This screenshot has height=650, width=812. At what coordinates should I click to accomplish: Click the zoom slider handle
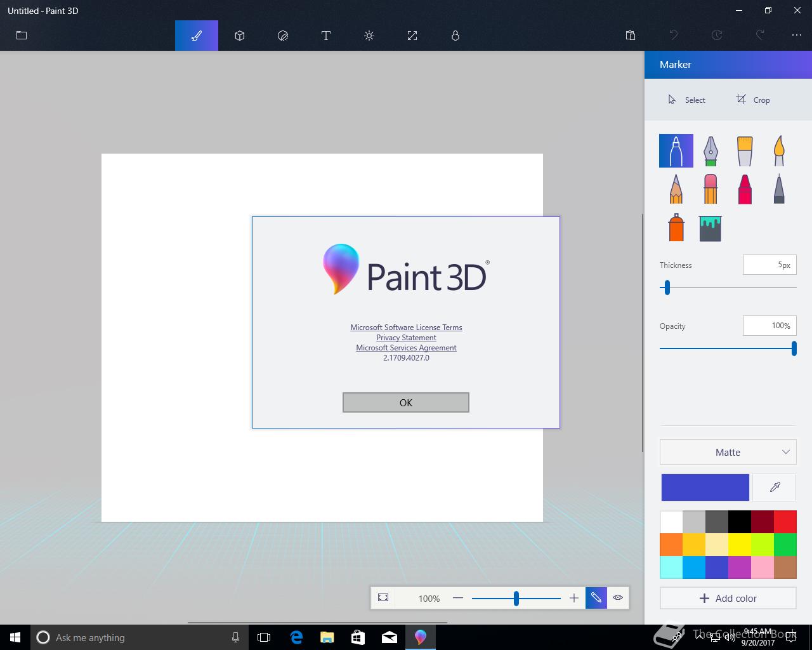[x=516, y=598]
